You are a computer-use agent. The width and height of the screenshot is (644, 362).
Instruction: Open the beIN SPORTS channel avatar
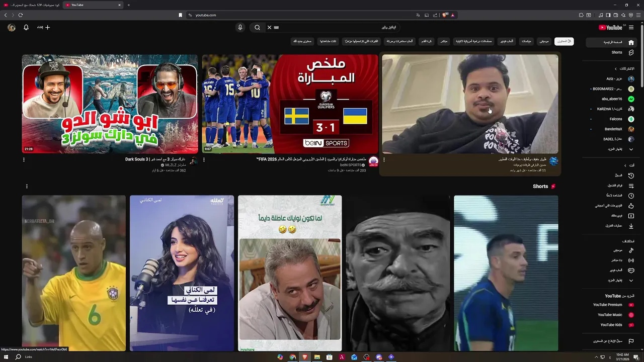tap(373, 161)
